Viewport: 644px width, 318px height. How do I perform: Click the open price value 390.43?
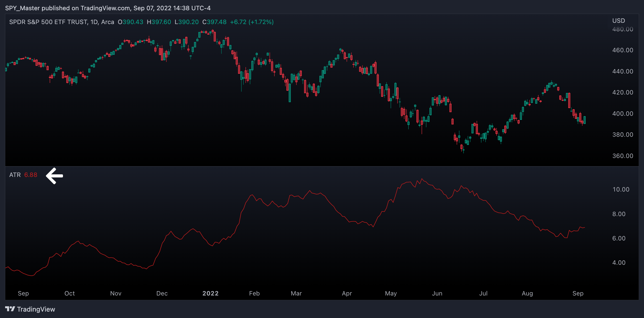pos(133,22)
